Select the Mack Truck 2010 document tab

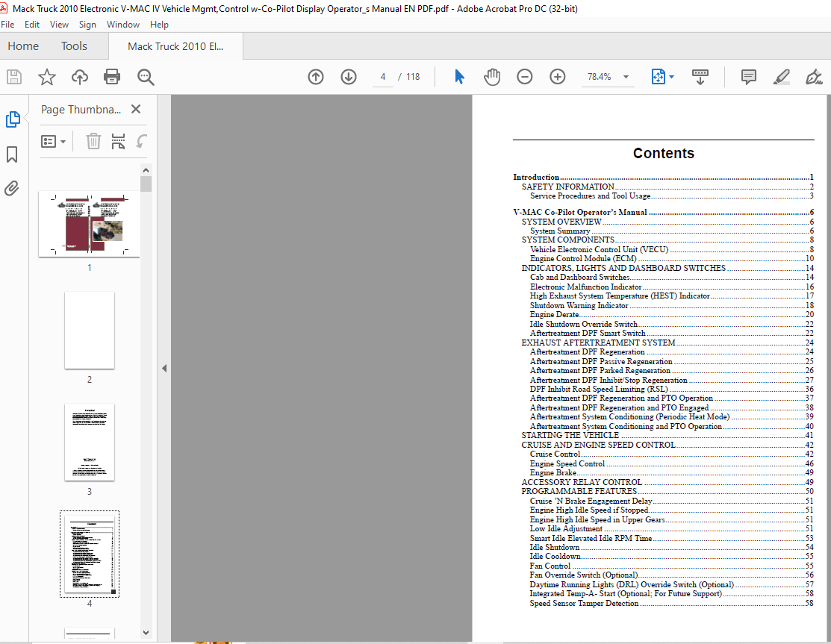coord(175,46)
